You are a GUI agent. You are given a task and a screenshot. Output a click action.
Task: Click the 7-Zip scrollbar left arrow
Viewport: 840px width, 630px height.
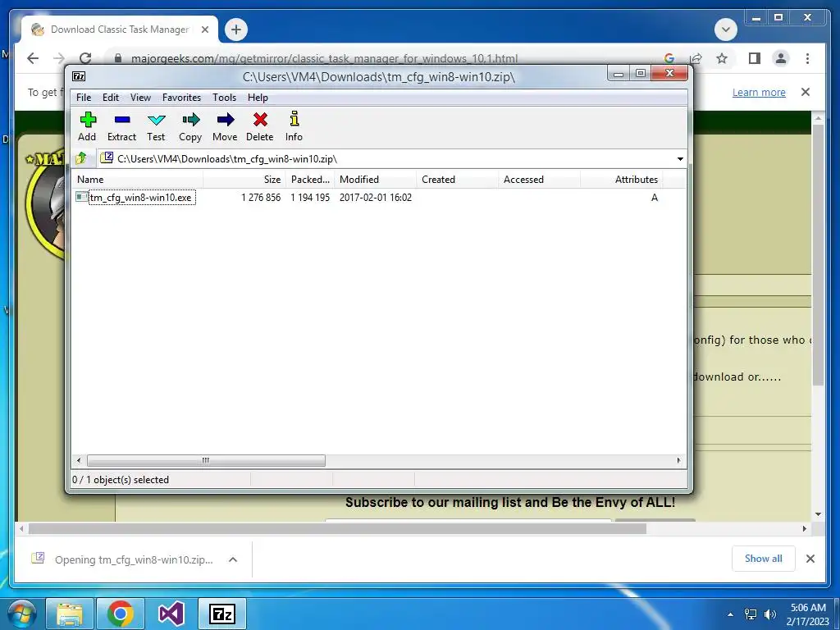click(x=79, y=460)
